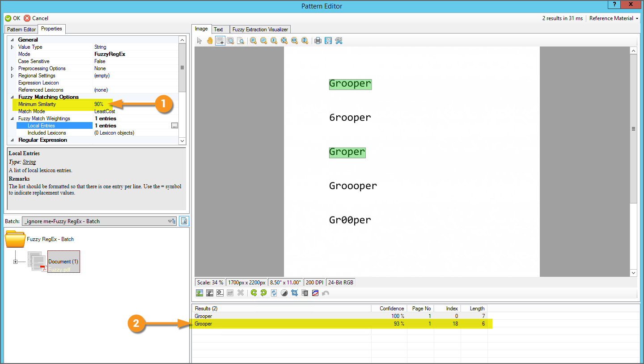Image resolution: width=644 pixels, height=364 pixels.
Task: Click the property grid scroll down arrow
Action: click(182, 140)
